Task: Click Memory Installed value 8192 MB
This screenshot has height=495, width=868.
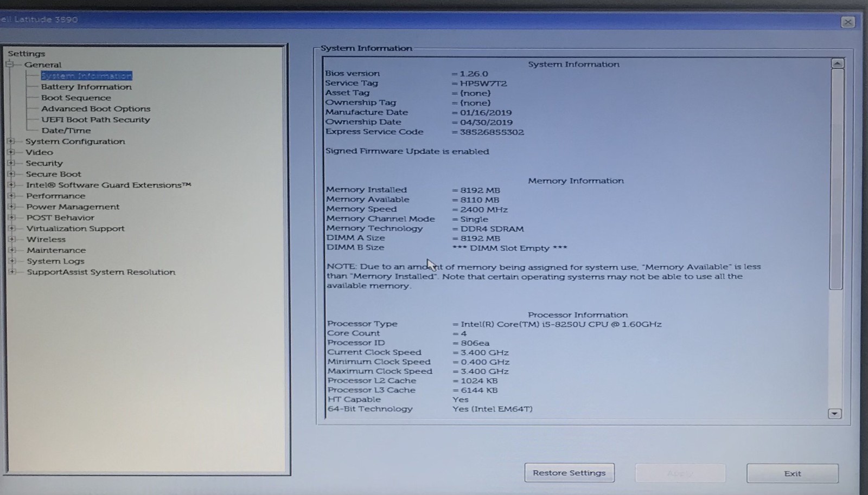Action: 480,190
